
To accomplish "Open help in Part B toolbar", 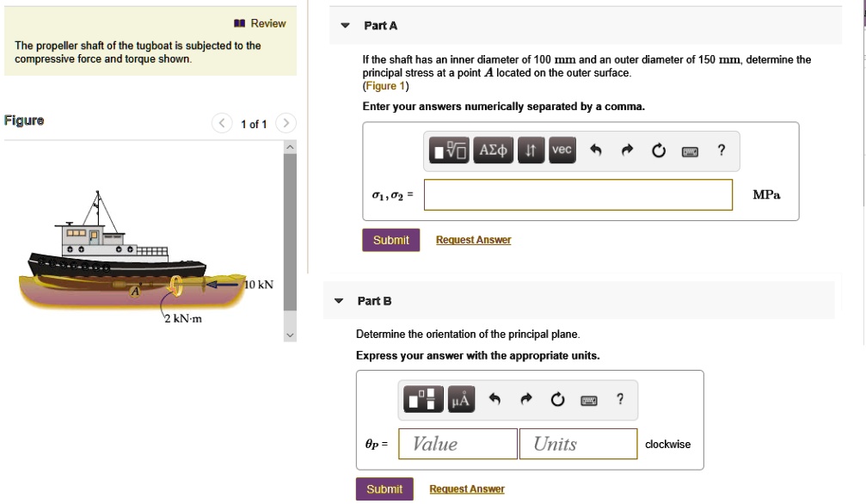I will 620,398.
